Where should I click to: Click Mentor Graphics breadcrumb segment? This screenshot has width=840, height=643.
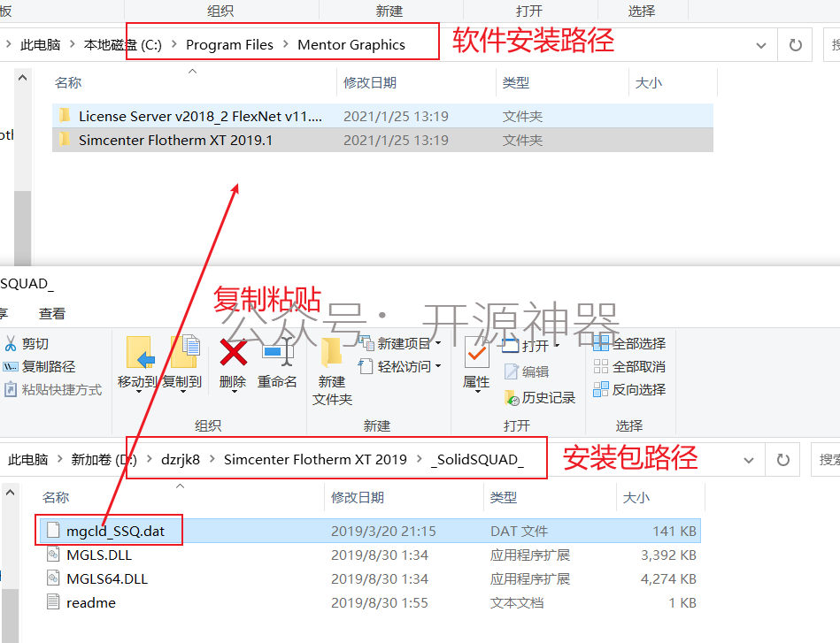point(351,44)
